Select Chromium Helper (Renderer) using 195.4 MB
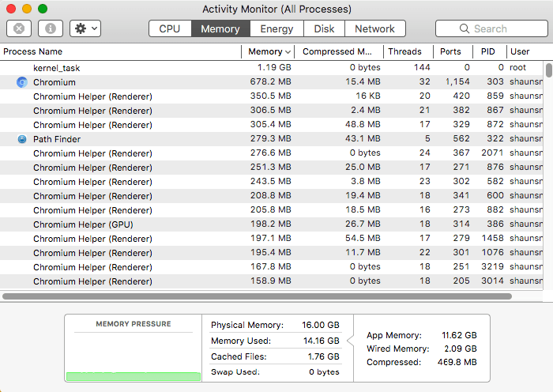The width and height of the screenshot is (553, 392). pyautogui.click(x=272, y=253)
